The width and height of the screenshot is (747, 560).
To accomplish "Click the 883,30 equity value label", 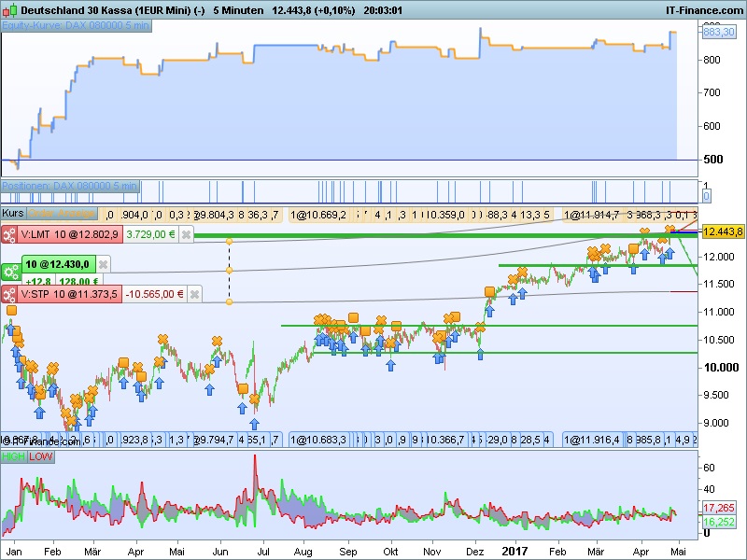I will pyautogui.click(x=718, y=32).
